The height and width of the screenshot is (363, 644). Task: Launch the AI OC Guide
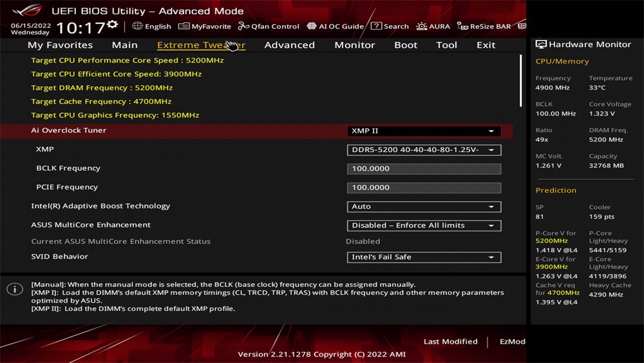(x=335, y=26)
